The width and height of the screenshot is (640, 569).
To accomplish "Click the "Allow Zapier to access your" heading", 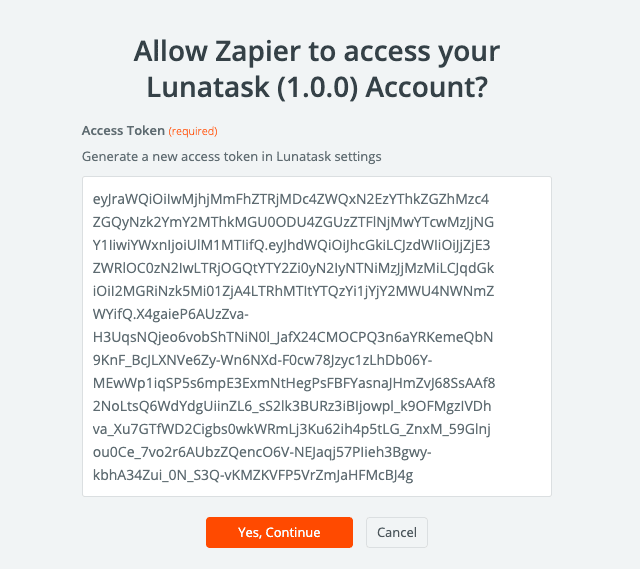I will (x=316, y=50).
